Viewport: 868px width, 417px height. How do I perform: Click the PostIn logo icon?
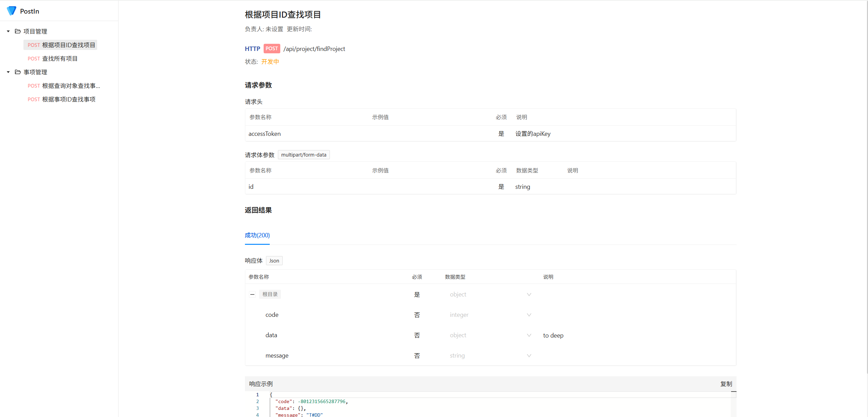point(12,11)
